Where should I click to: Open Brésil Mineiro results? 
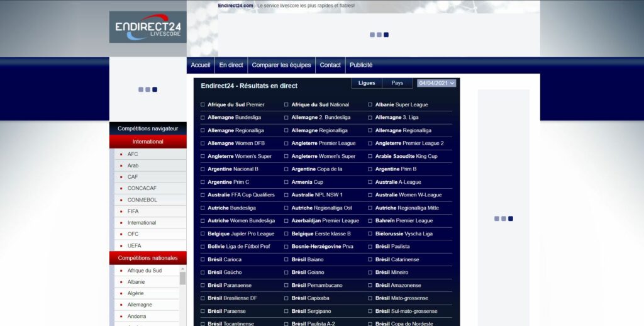[392, 273]
